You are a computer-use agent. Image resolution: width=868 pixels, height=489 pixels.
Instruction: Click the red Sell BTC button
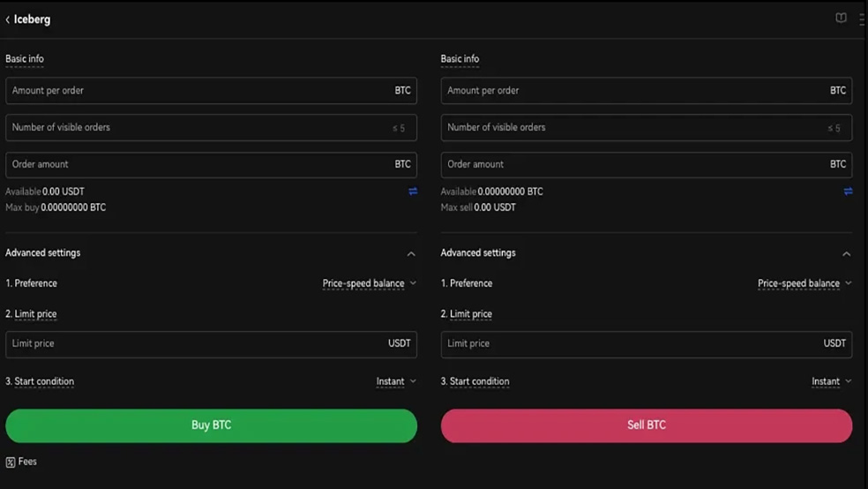pos(647,425)
